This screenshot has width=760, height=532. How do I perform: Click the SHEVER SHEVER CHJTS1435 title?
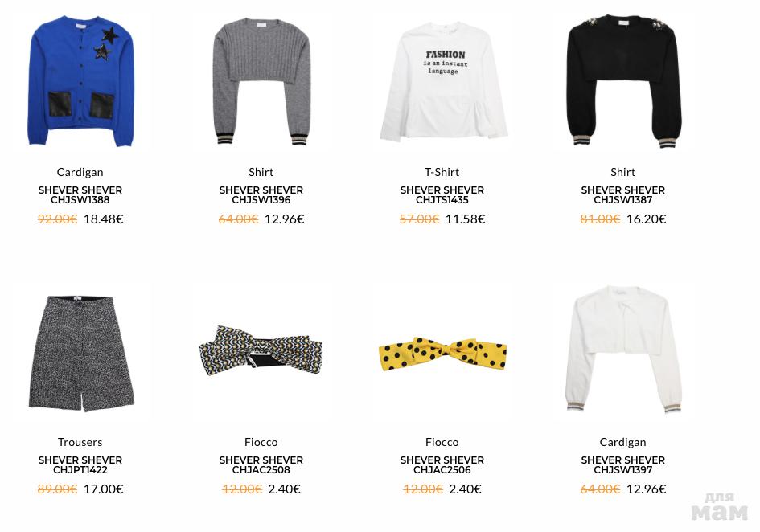pyautogui.click(x=442, y=194)
